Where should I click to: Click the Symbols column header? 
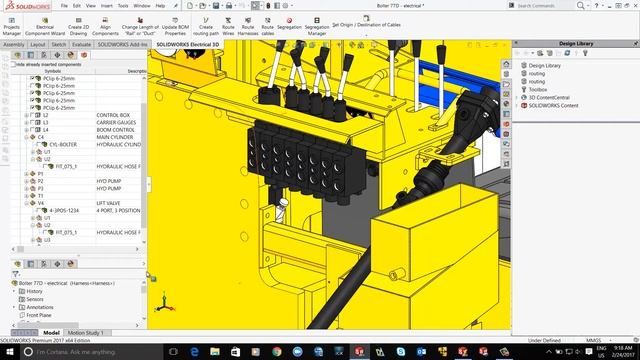(x=53, y=71)
